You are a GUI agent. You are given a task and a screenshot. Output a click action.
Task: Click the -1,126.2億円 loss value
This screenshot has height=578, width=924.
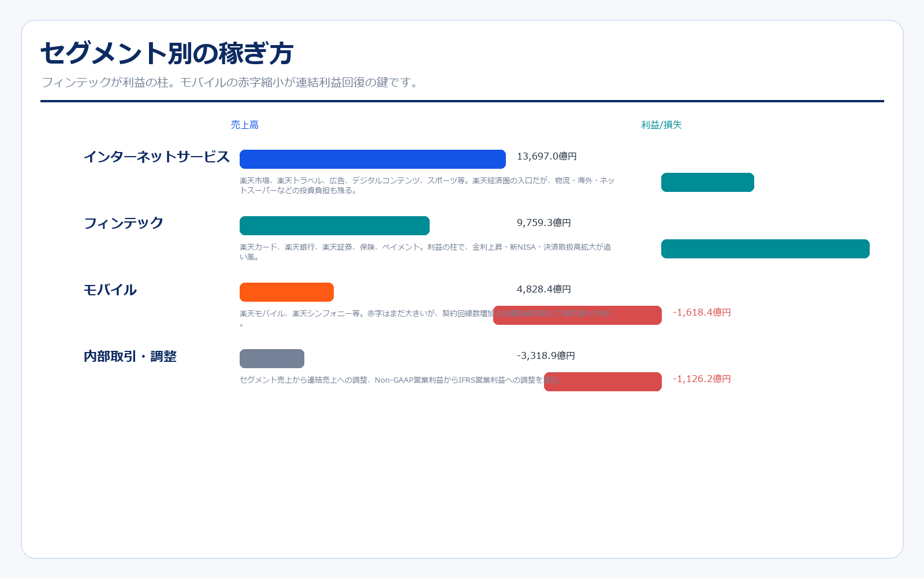coord(702,379)
